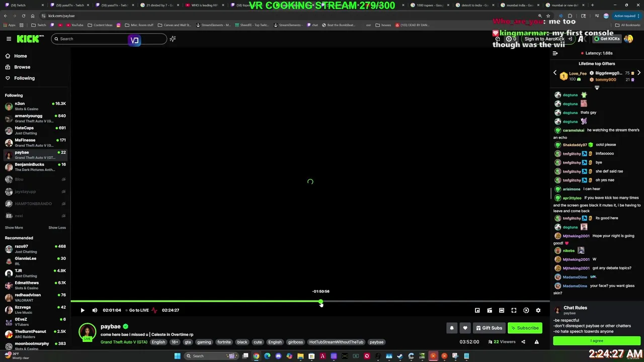This screenshot has height=362, width=644.
Task: Subscribe to paybae's channel
Action: coord(525,328)
